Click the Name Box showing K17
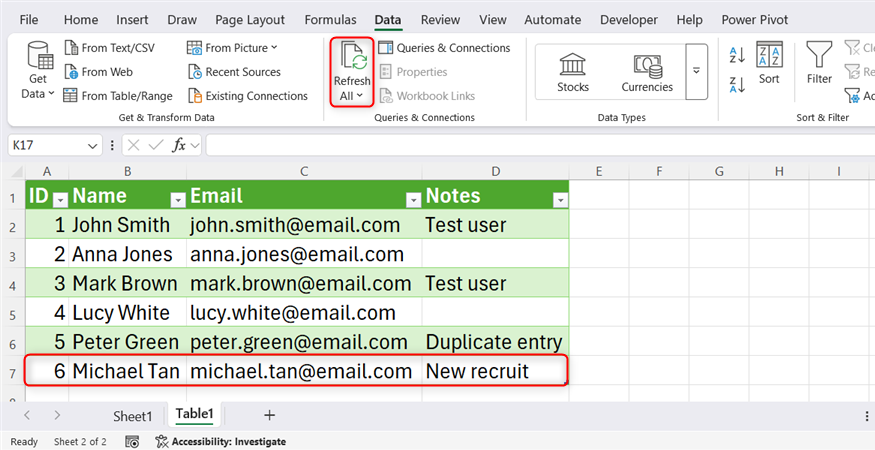The image size is (875, 450). (x=46, y=146)
